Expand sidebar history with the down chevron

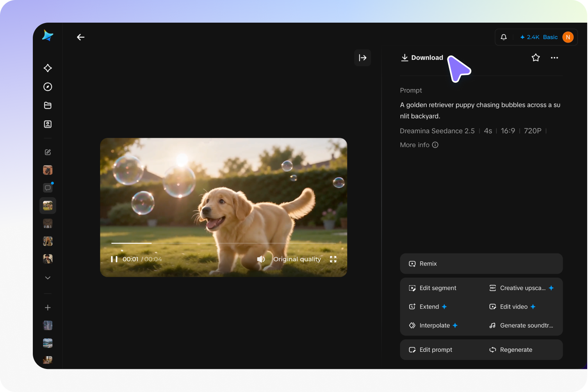pyautogui.click(x=48, y=278)
